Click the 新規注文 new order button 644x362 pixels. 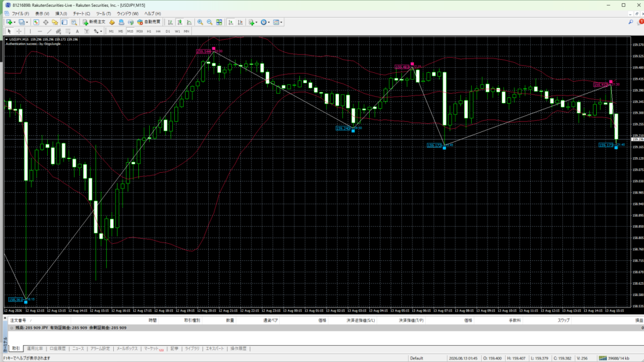click(x=94, y=22)
